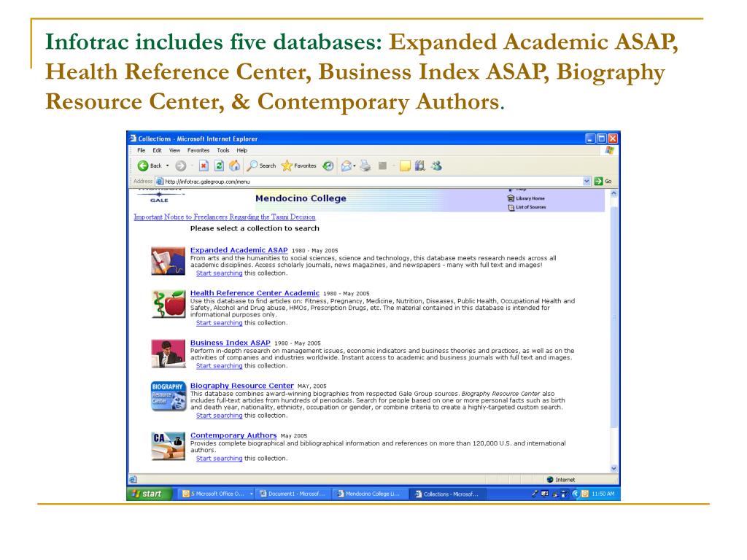Open the Expanded Academic ASAP link
This screenshot has width=747, height=560.
[239, 250]
